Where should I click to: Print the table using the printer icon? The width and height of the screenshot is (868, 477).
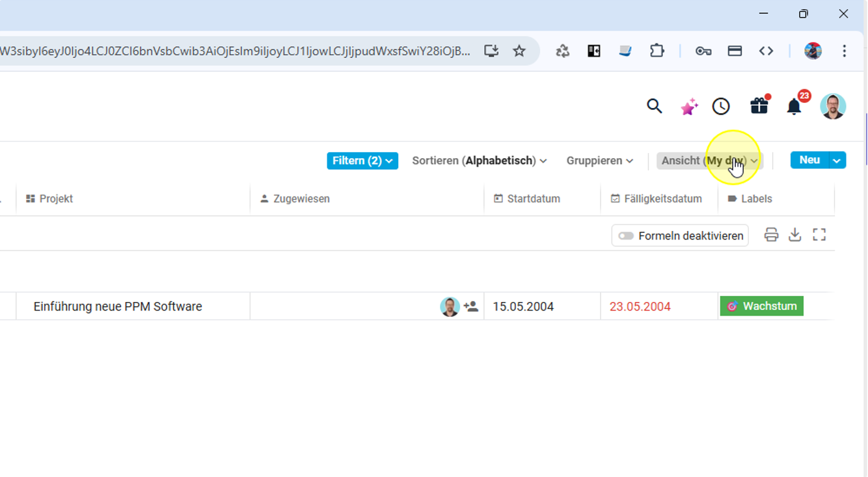[771, 235]
